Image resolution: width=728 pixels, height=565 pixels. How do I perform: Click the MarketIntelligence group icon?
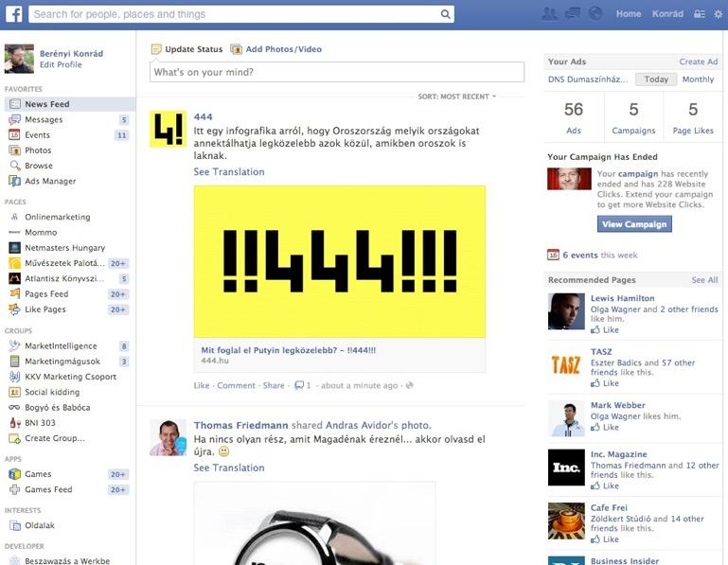click(x=15, y=345)
